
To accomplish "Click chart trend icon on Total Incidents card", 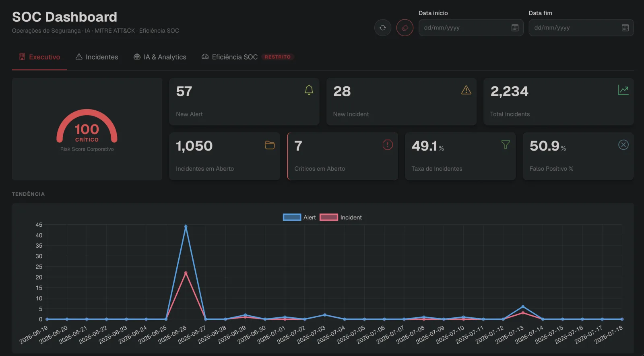I will pyautogui.click(x=623, y=90).
